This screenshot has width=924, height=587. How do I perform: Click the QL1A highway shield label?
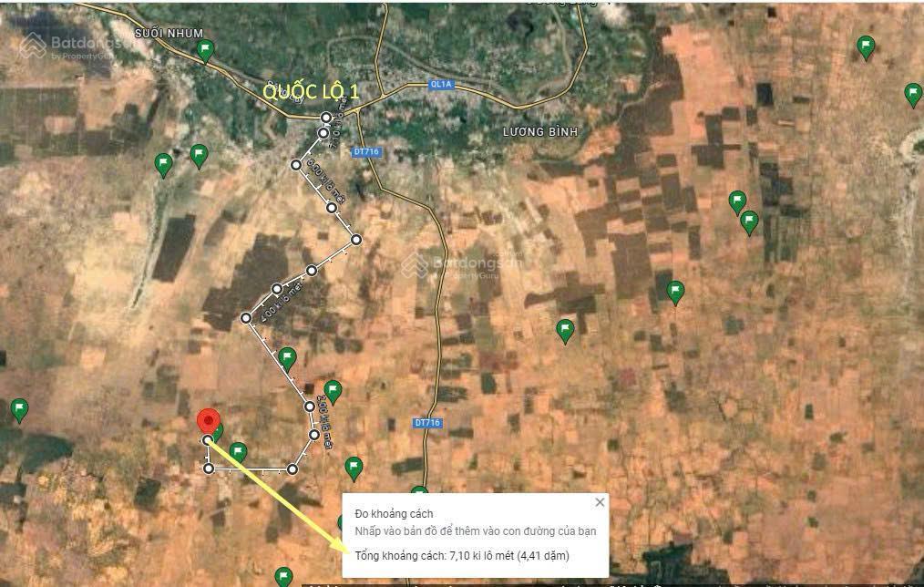440,84
